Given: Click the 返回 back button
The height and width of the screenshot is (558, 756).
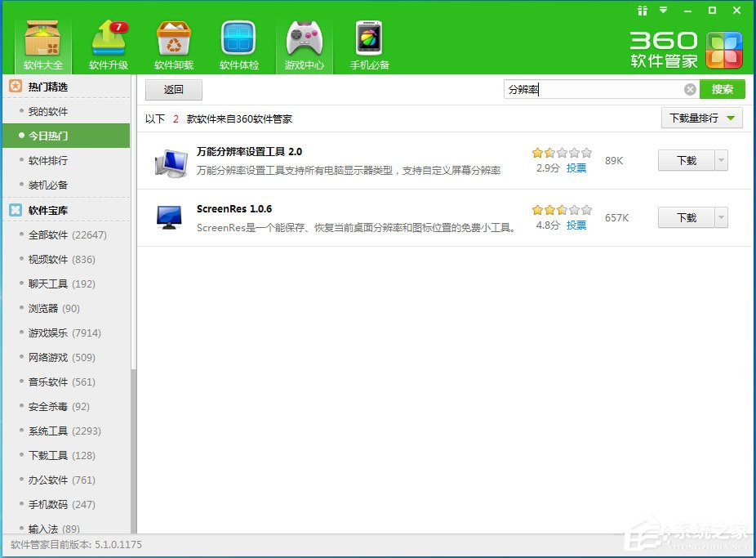Looking at the screenshot, I should point(173,90).
